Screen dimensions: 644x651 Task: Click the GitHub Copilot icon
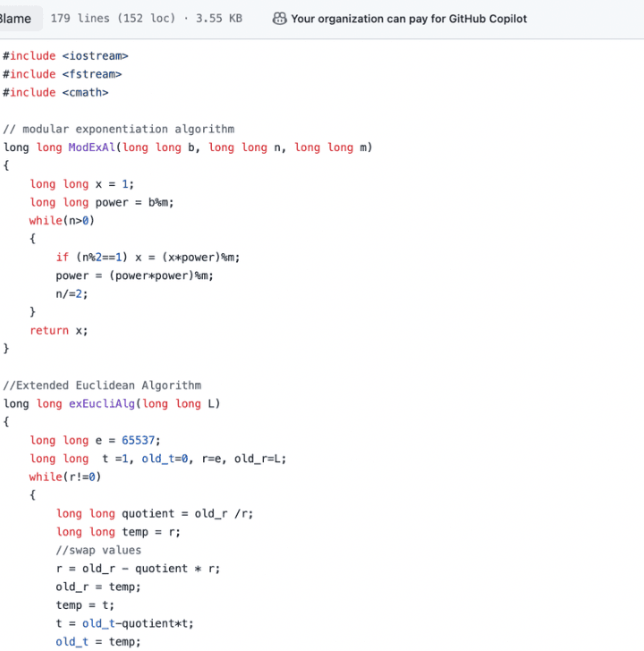(x=279, y=19)
